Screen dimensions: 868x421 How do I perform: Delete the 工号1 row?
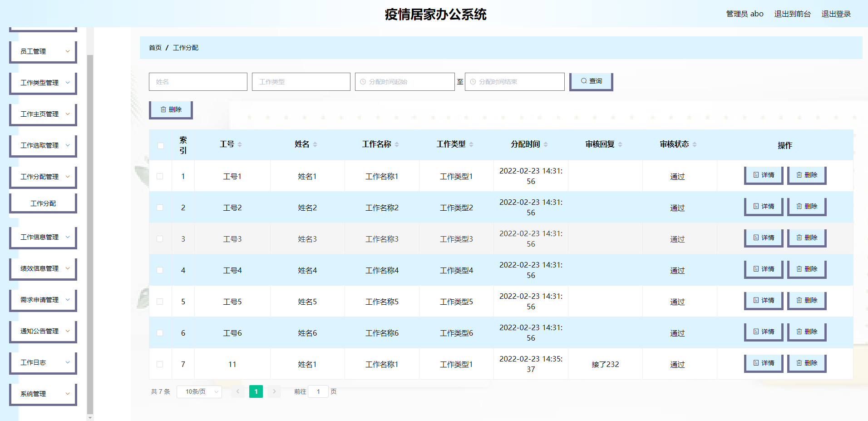pos(807,175)
